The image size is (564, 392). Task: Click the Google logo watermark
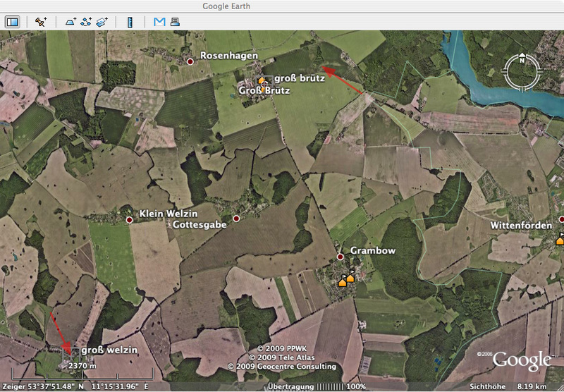click(x=522, y=360)
